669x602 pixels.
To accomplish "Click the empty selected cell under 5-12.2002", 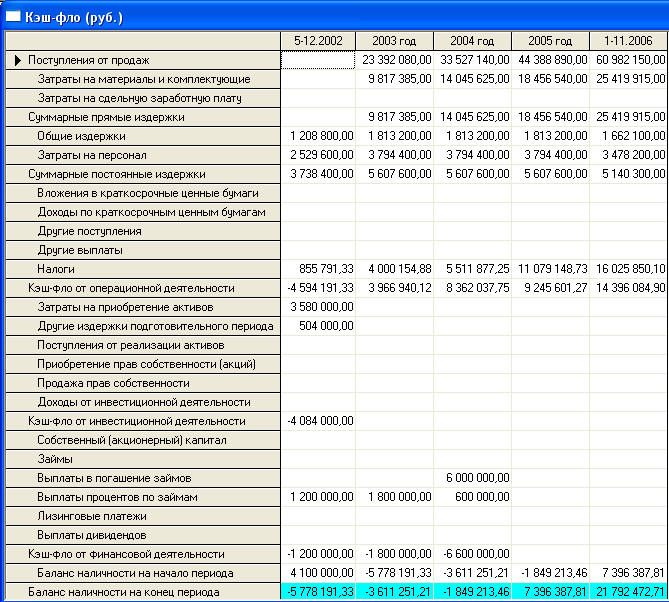I will (x=318, y=60).
